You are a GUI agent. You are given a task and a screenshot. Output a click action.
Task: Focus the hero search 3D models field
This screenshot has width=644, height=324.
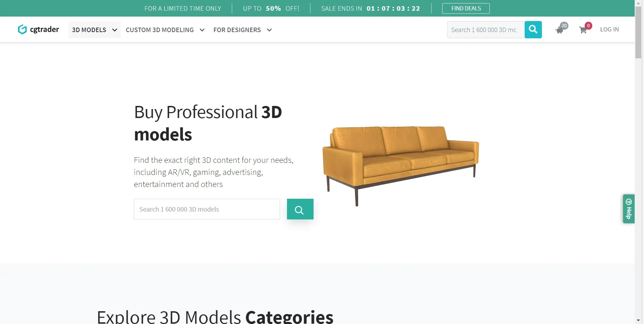tap(207, 209)
